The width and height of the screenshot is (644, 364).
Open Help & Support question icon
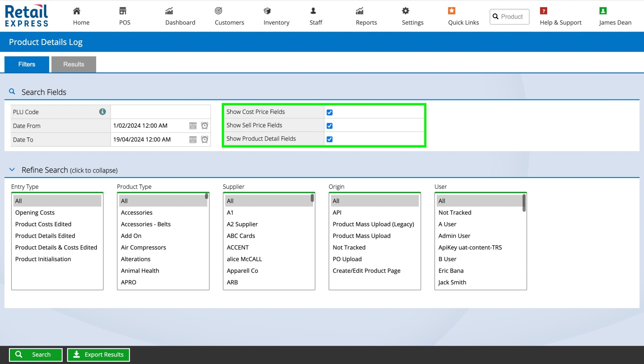543,11
